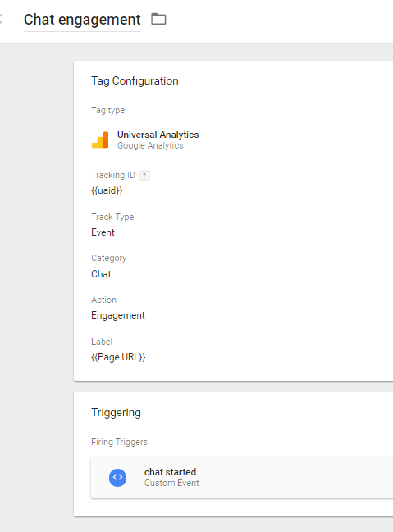393x532 pixels.
Task: Click the Google Analytics subtitle text
Action: 150,145
